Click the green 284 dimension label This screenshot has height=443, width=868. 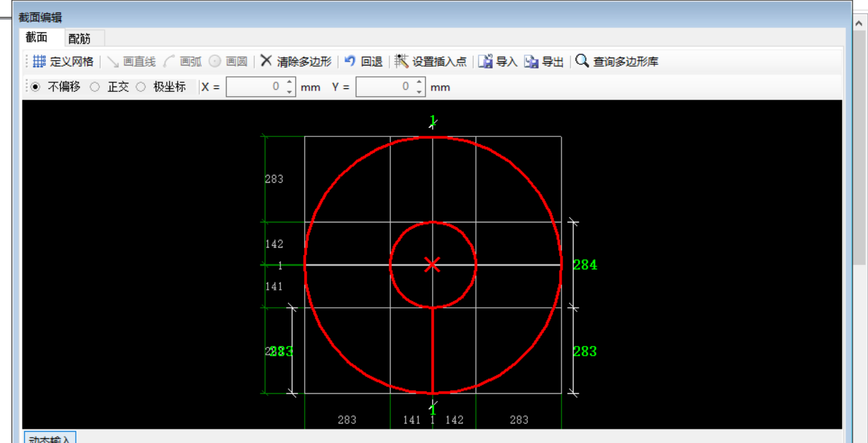coord(585,265)
